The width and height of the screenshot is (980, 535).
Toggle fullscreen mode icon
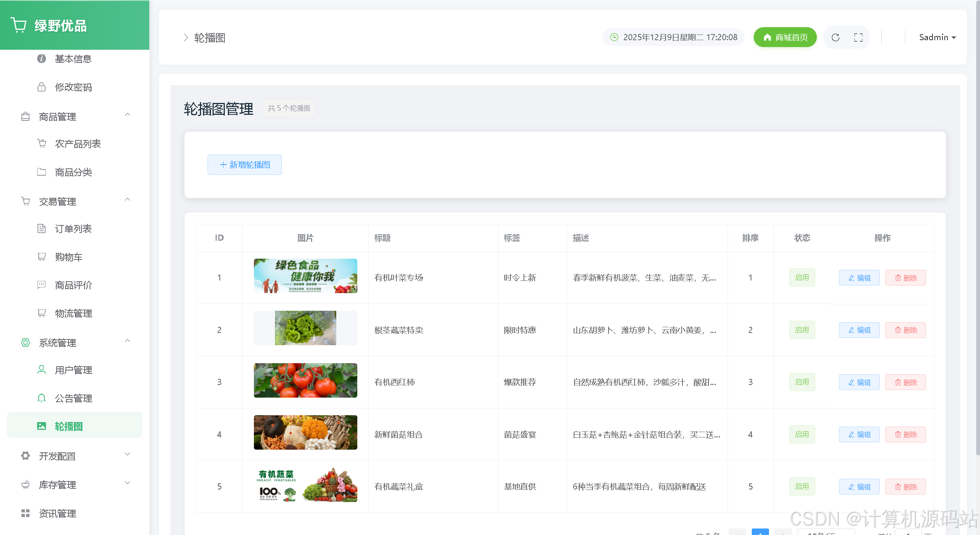tap(858, 38)
